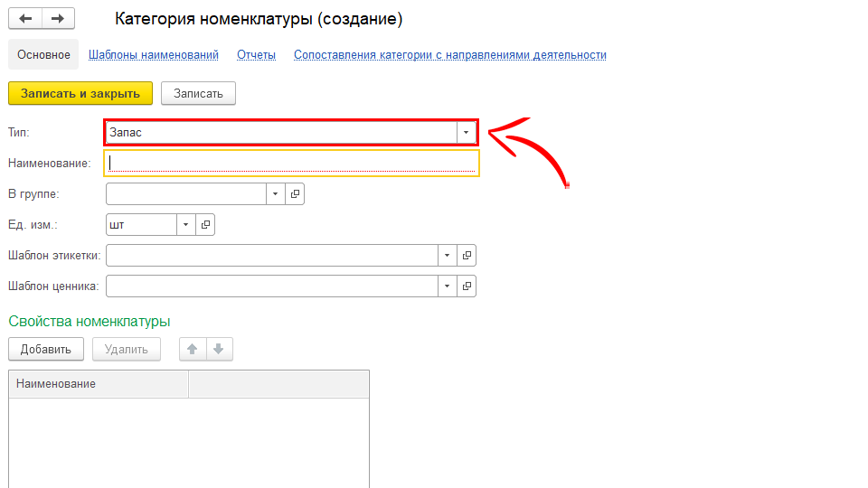Click the Записать button
The image size is (868, 488).
click(x=198, y=93)
